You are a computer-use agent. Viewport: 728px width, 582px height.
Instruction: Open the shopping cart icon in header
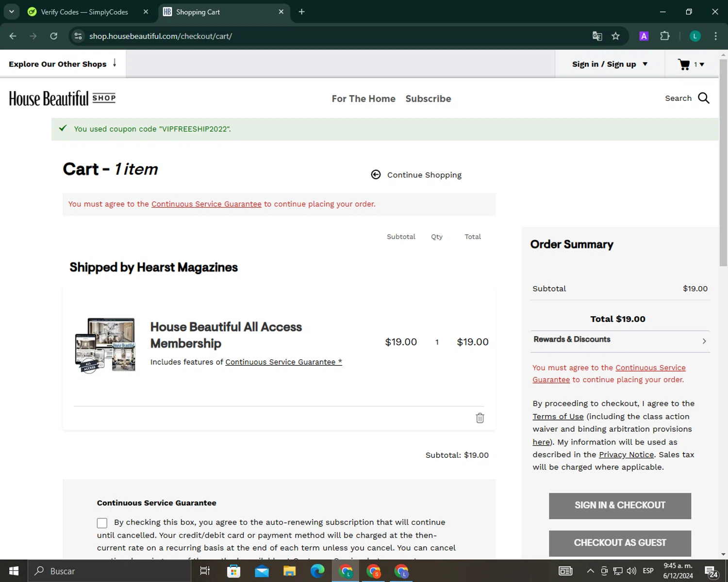(684, 64)
